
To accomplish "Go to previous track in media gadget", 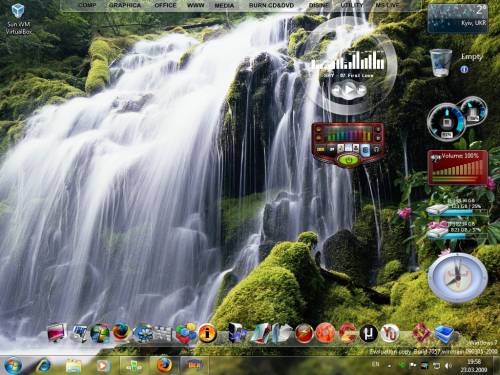I will [x=337, y=90].
